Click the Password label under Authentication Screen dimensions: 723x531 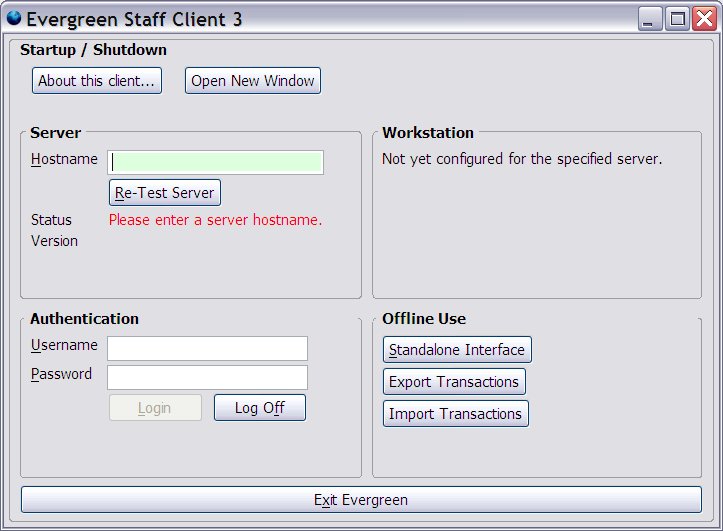pos(61,374)
